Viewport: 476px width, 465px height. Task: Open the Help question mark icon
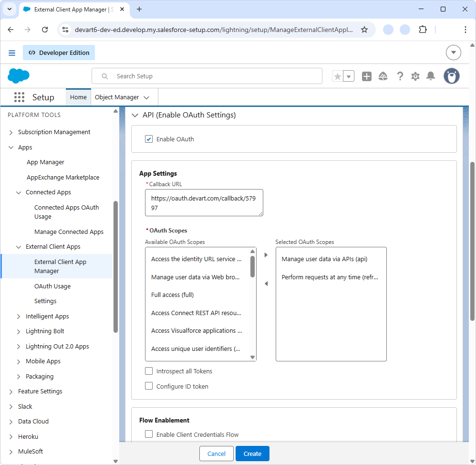click(x=400, y=76)
